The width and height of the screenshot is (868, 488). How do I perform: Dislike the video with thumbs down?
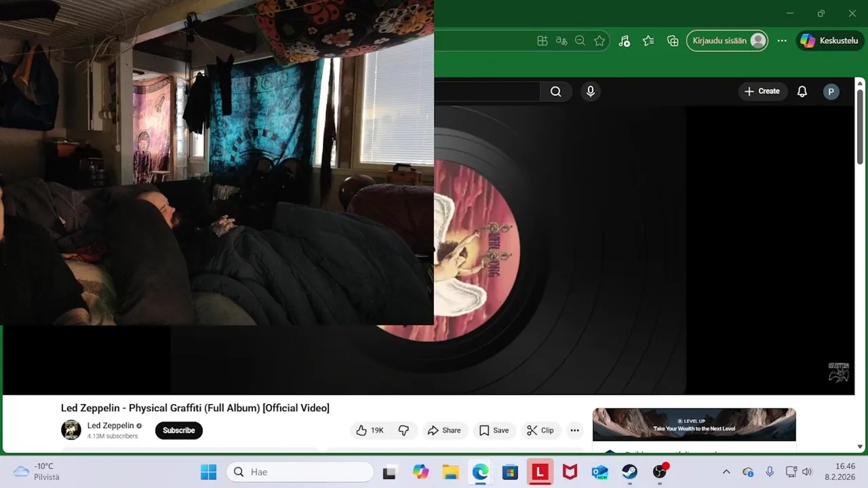(x=403, y=430)
